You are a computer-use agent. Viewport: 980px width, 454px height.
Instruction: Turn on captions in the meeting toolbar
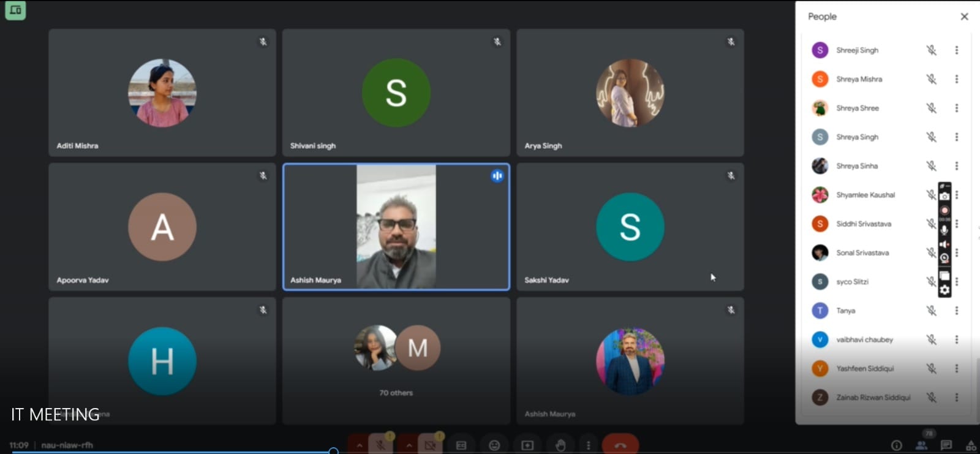462,445
